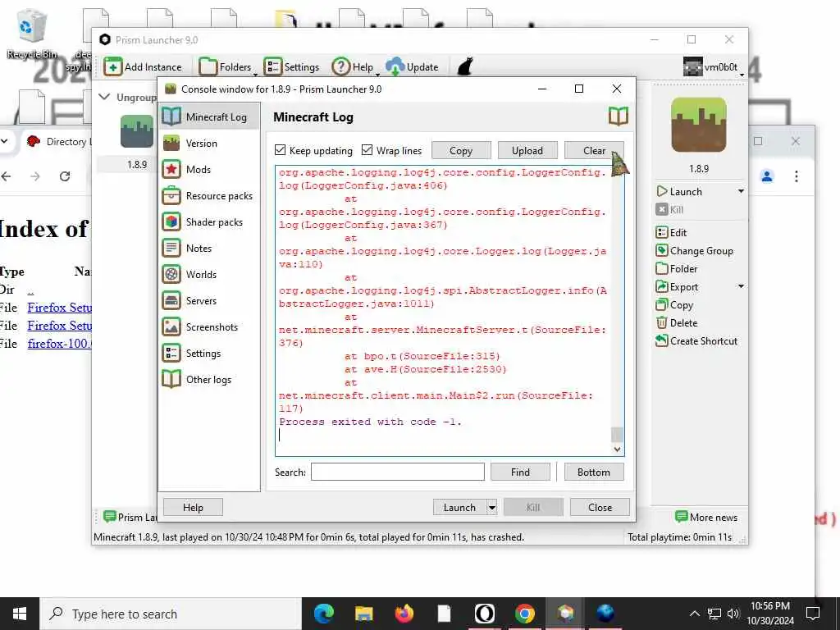Image resolution: width=840 pixels, height=630 pixels.
Task: Click the log Search input field
Action: click(398, 472)
